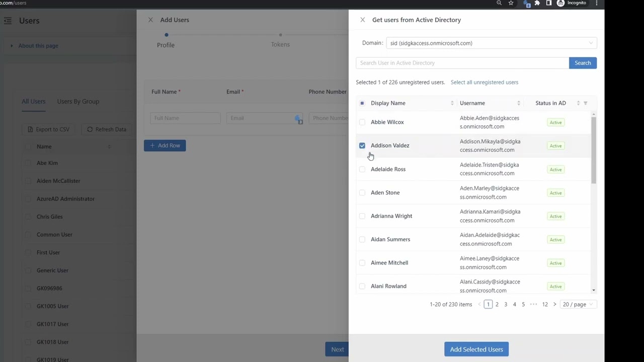Image resolution: width=644 pixels, height=362 pixels.
Task: Bookmark this page with the star icon
Action: 511,3
